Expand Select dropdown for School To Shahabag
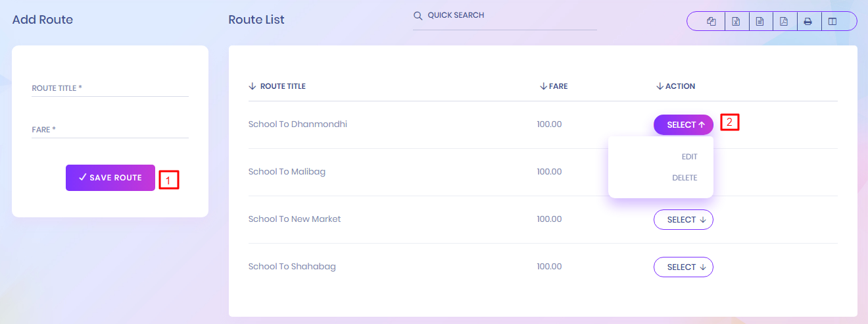The width and height of the screenshot is (868, 324). point(683,267)
